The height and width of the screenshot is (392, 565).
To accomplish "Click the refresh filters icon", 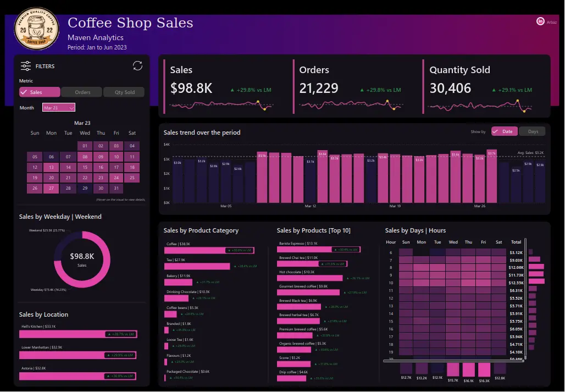I will click(x=137, y=65).
